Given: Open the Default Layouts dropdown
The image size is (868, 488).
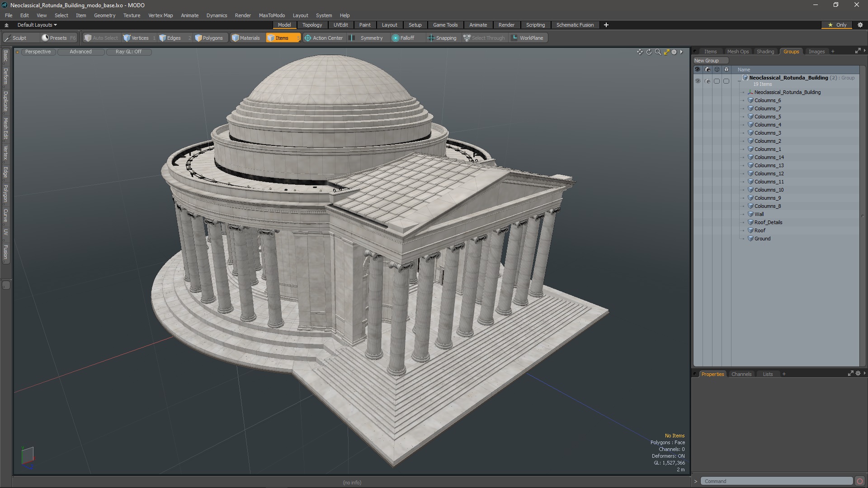Looking at the screenshot, I should [37, 25].
